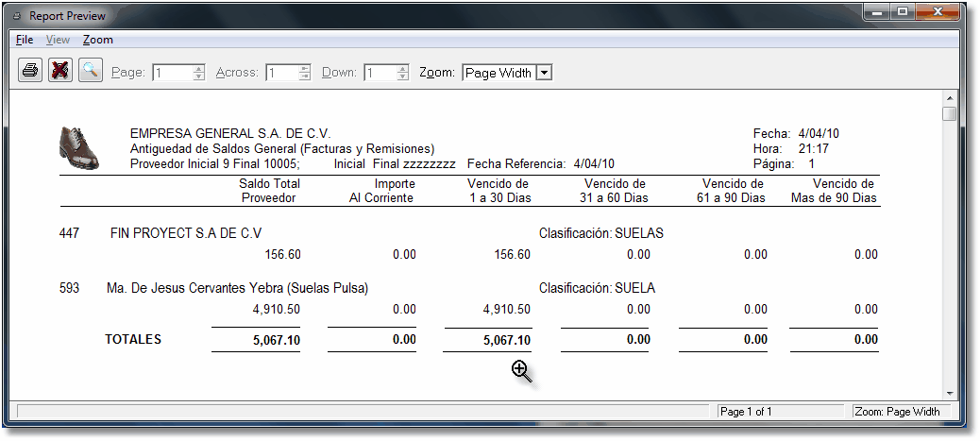The image size is (980, 441).
Task: Click the vertical scrollbar thumb
Action: tap(949, 114)
